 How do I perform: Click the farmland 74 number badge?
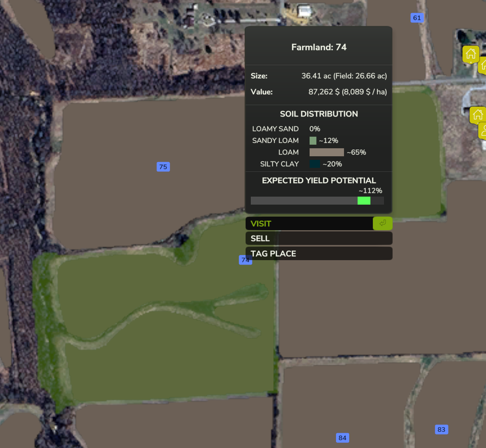[245, 260]
